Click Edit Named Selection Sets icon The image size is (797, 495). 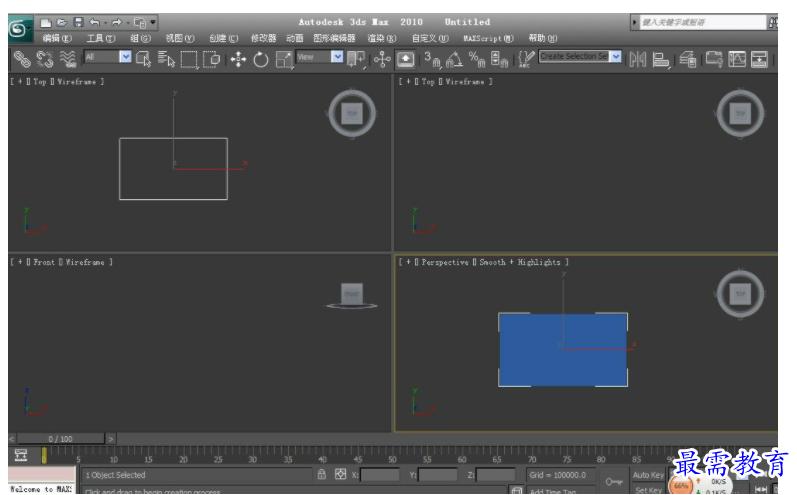(526, 59)
